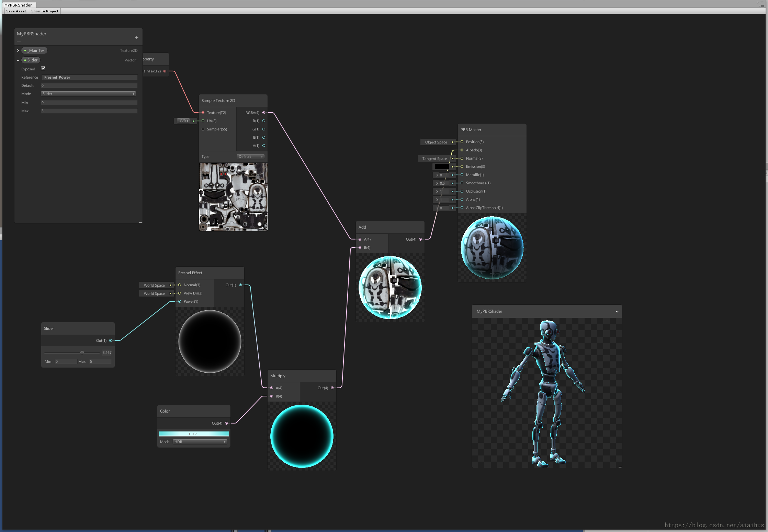The image size is (768, 532).
Task: Click the blackboard Min field
Action: (89, 103)
